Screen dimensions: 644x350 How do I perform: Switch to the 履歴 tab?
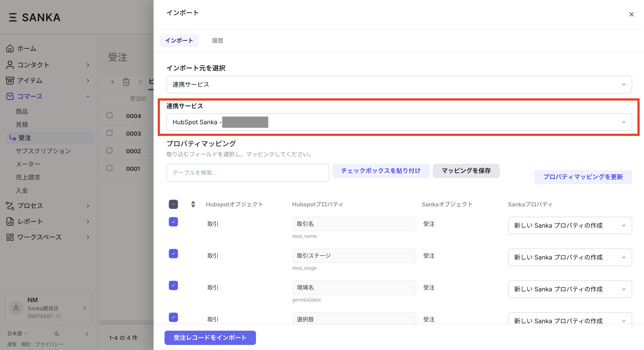click(218, 41)
